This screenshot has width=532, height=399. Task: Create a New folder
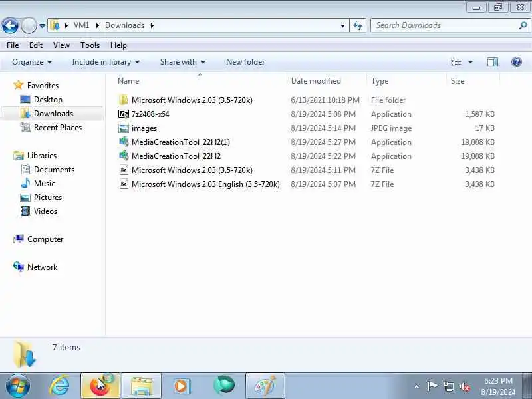tap(245, 62)
